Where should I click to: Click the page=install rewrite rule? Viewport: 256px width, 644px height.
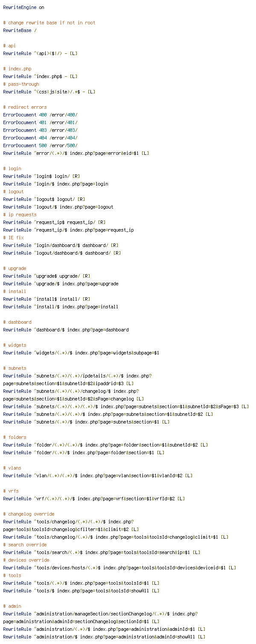[61, 307]
